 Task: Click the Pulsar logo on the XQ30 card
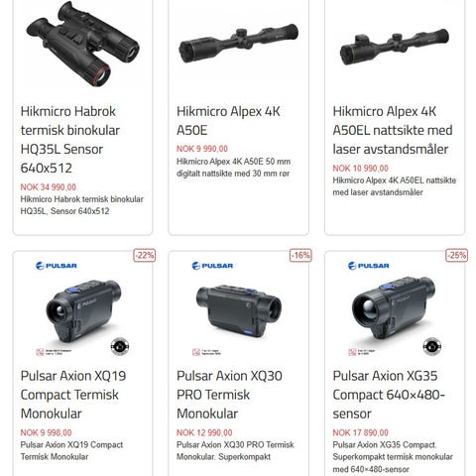click(x=212, y=266)
